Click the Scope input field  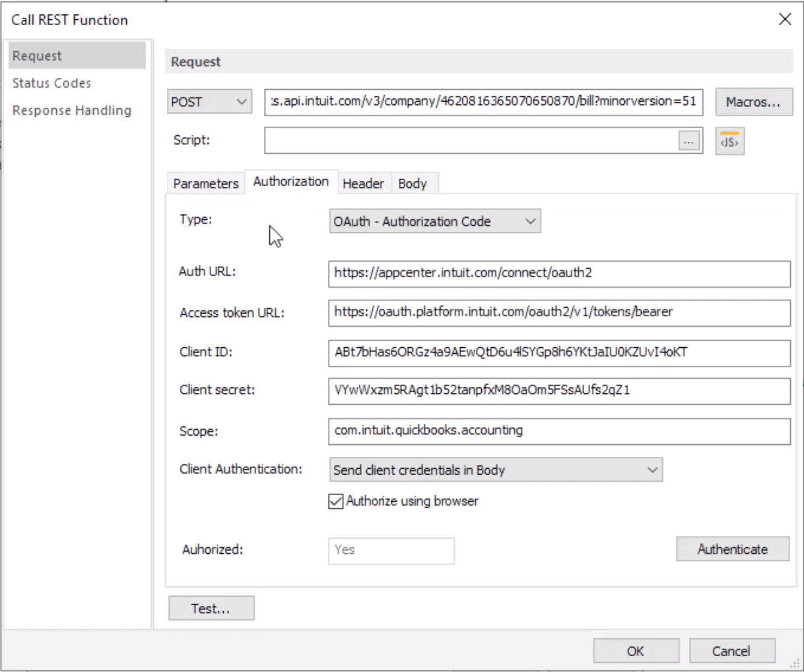pyautogui.click(x=560, y=430)
